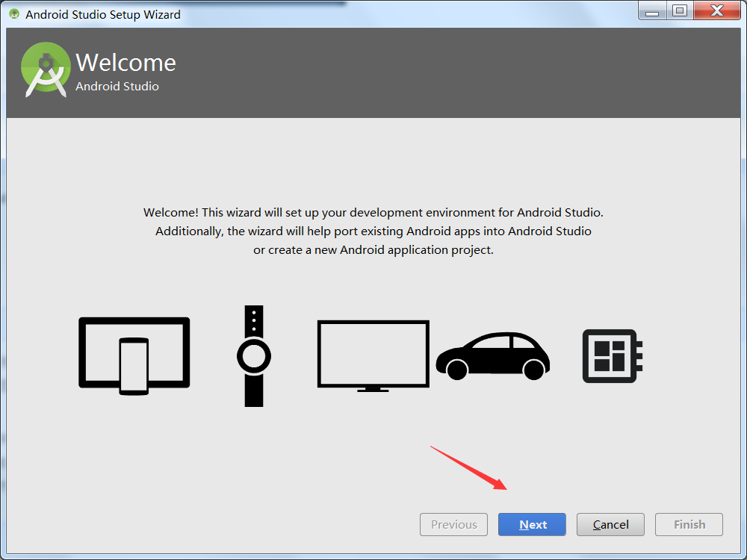Screen dimensions: 747x560
Task: Minimize the Setup Wizard window
Action: pos(651,11)
